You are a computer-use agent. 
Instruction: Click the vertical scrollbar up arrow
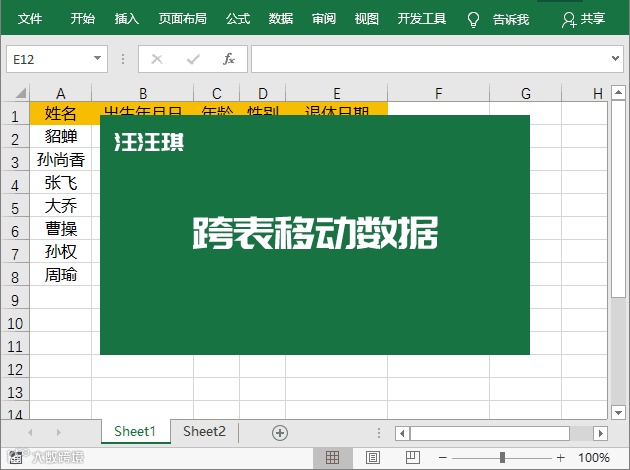[x=618, y=92]
